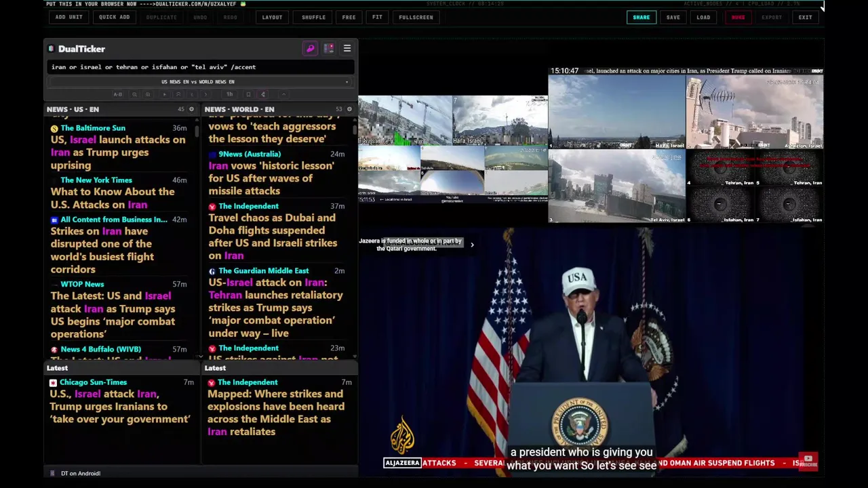Open the US NEWS EN vs WORLD NEWS EN dropdown
Viewport: 868px width, 488px height.
click(x=201, y=82)
